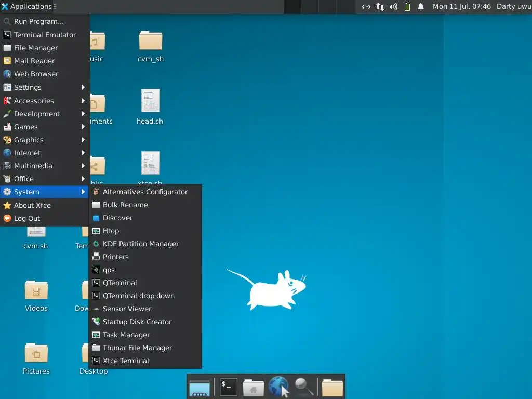
Task: Click the Bulk Rename folder icon
Action: 96,205
